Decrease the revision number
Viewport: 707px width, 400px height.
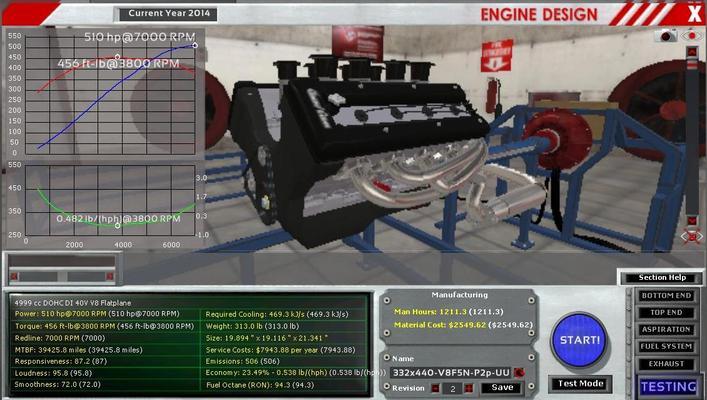[437, 388]
